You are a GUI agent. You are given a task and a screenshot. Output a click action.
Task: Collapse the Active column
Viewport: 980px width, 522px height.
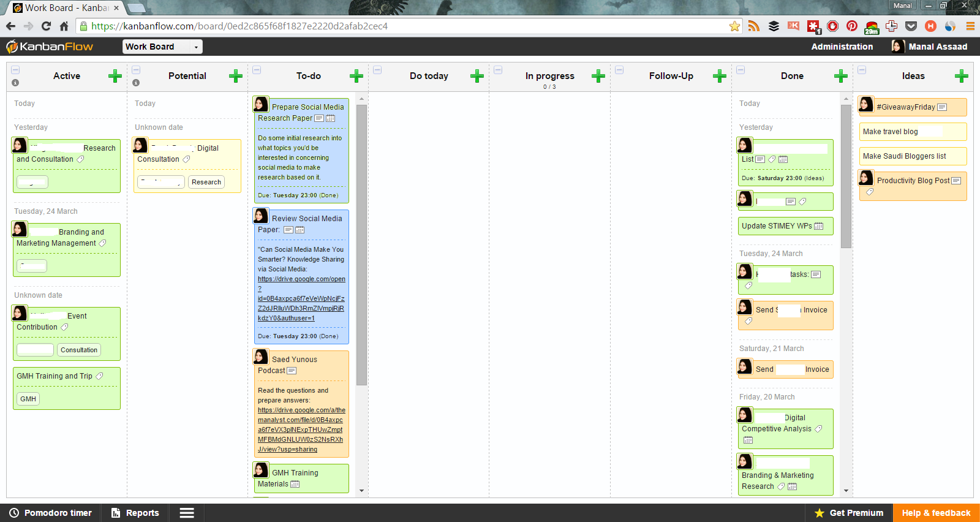(x=15, y=70)
